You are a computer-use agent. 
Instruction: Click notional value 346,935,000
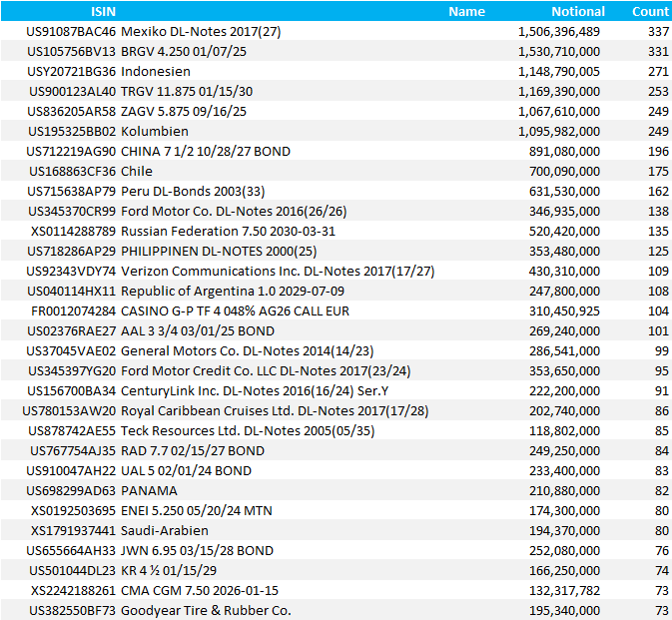click(x=564, y=212)
